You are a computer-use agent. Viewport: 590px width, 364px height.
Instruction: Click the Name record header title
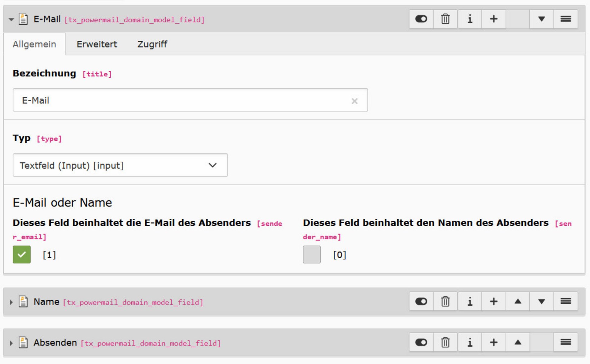pos(46,302)
